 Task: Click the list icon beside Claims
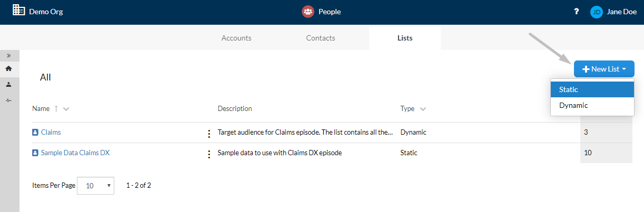pyautogui.click(x=35, y=133)
